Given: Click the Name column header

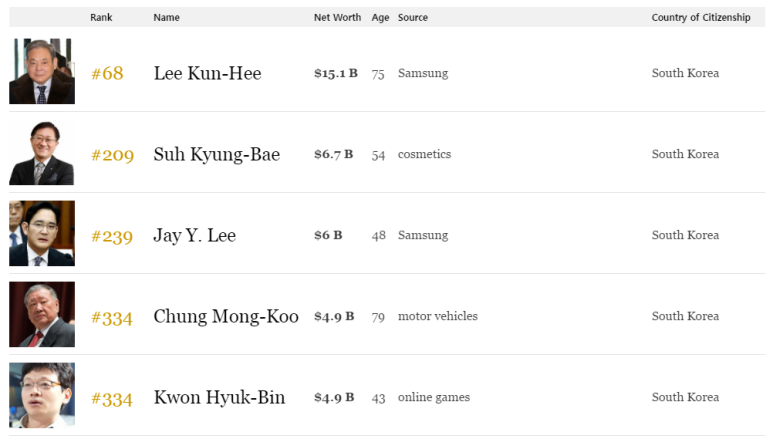Looking at the screenshot, I should click(166, 18).
